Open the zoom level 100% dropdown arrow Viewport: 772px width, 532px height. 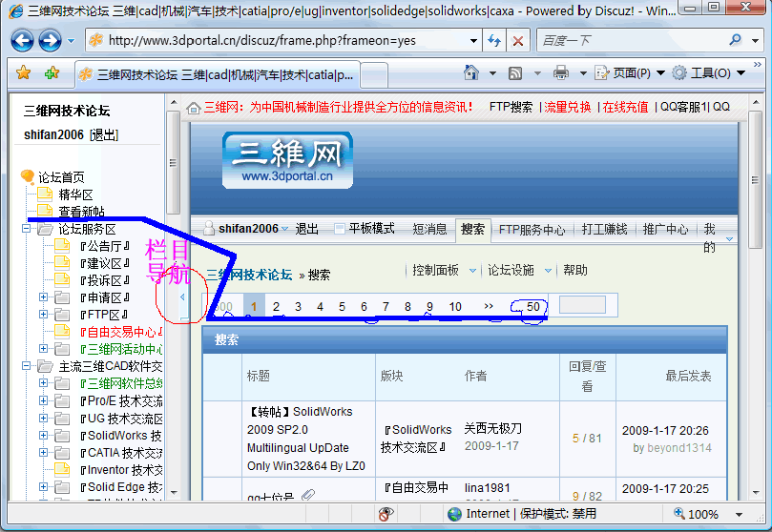point(739,514)
